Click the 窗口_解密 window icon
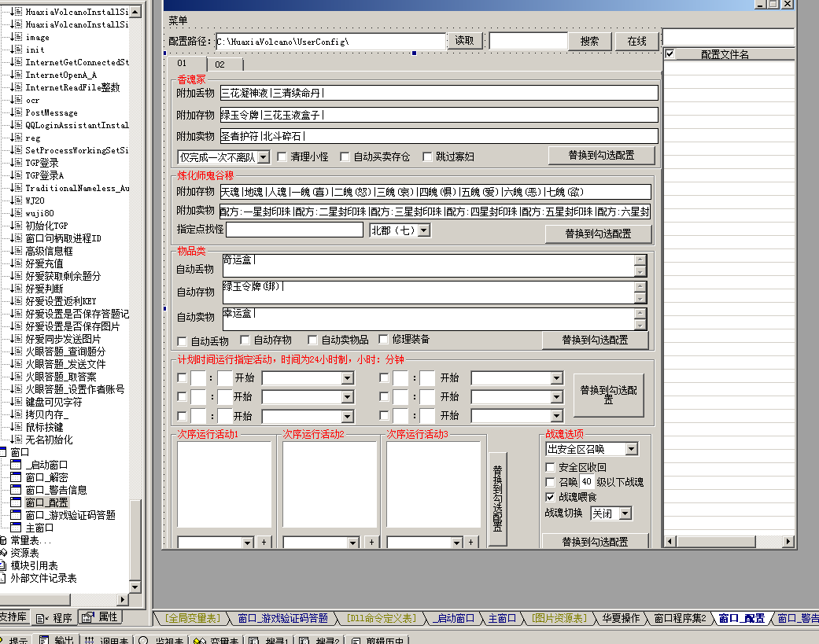 pos(17,477)
